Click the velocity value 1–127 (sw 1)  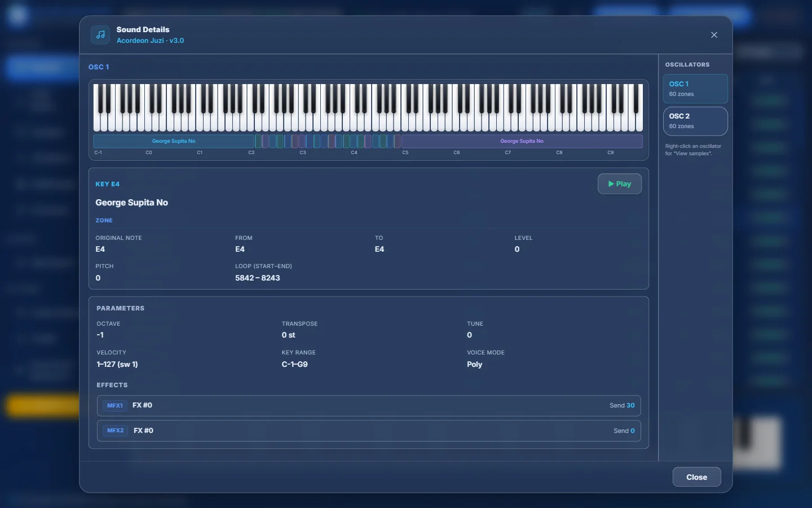117,364
